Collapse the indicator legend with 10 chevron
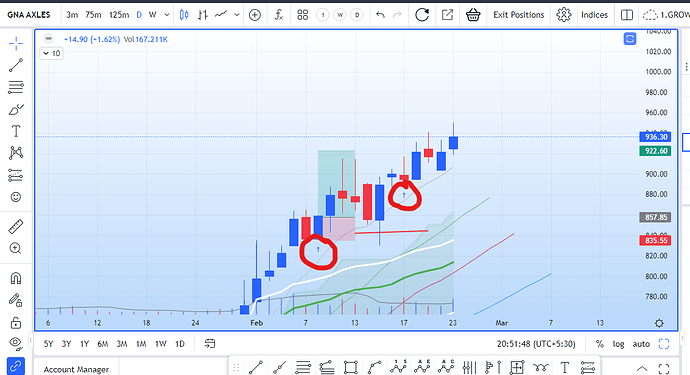The image size is (690, 375). point(51,53)
